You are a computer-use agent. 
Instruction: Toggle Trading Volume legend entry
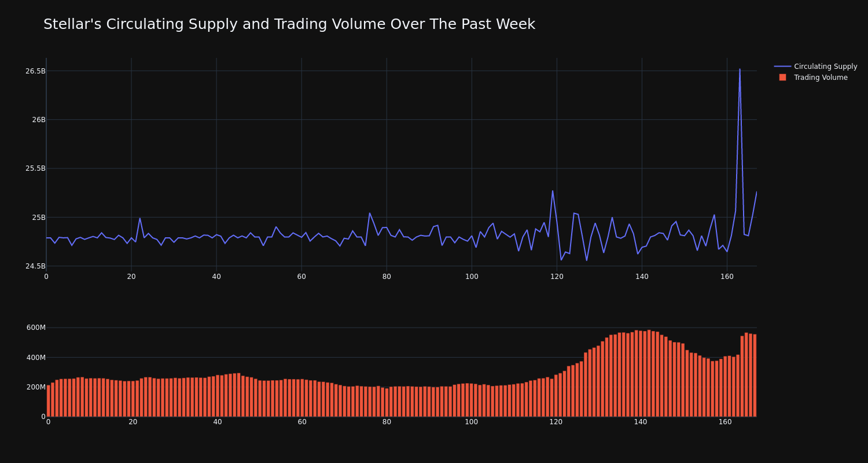[815, 78]
